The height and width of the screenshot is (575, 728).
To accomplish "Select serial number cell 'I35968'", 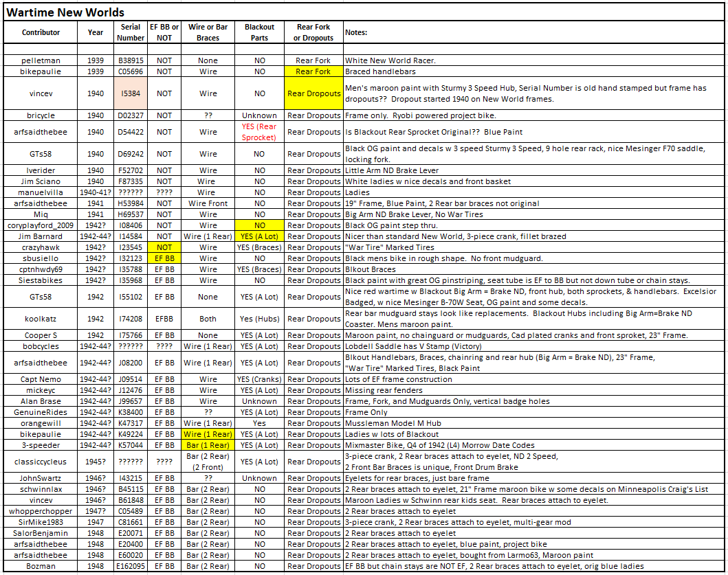I will point(131,280).
